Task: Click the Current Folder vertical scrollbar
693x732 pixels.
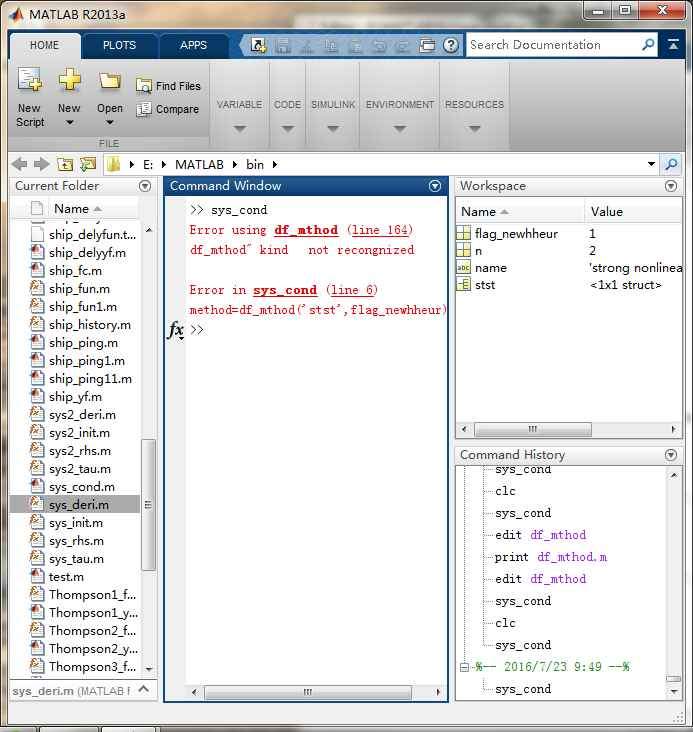Action: click(148, 504)
